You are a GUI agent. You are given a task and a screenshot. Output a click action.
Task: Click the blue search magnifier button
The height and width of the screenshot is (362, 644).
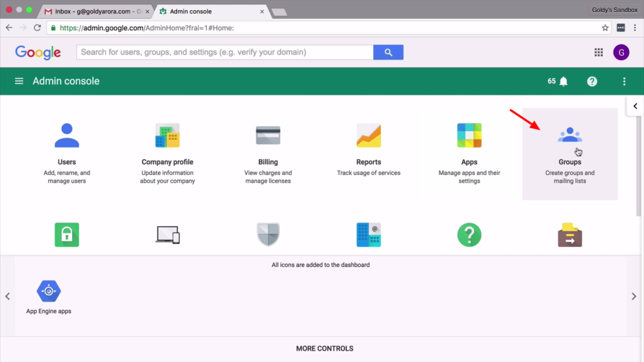388,52
